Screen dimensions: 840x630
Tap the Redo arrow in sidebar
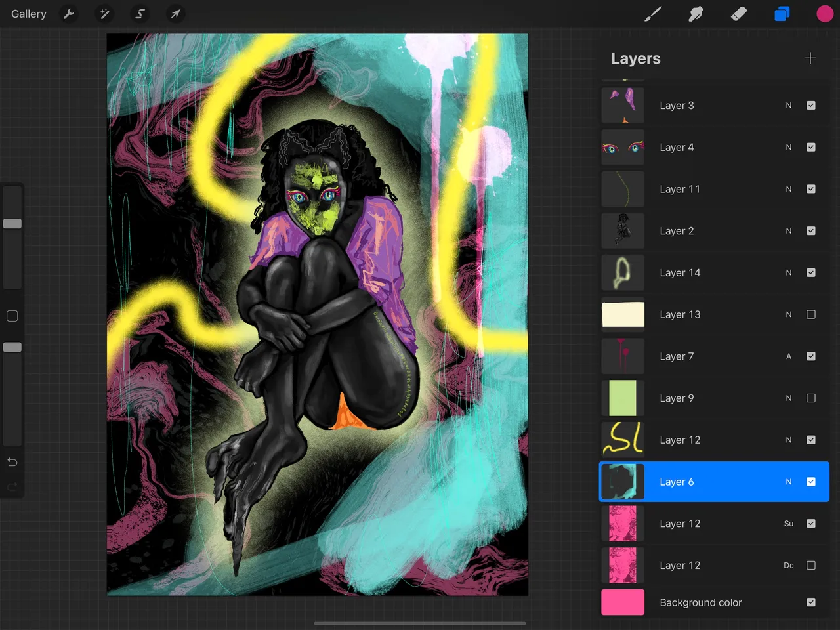pos(12,487)
